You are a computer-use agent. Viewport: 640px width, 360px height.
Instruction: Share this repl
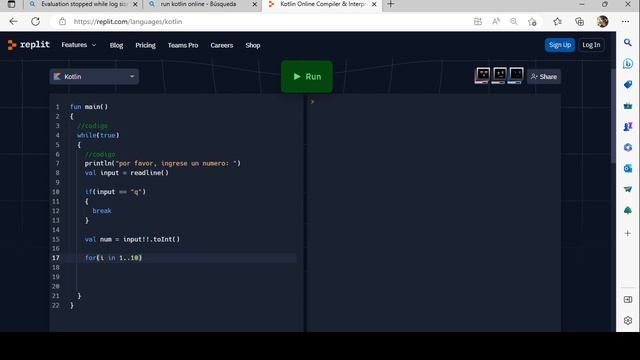coord(544,76)
